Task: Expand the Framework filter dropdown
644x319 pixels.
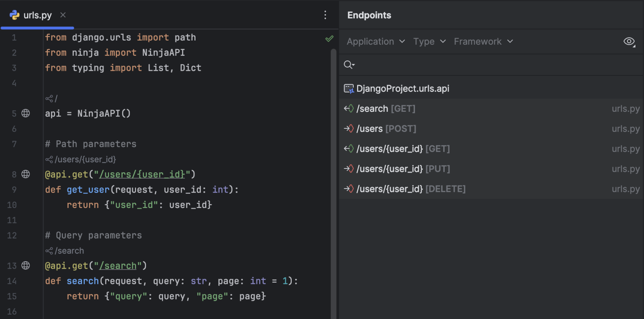Action: (x=483, y=41)
